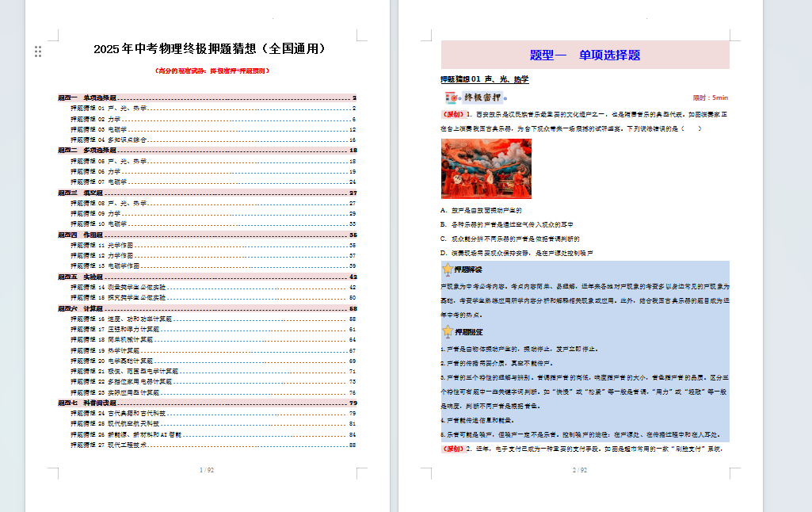Go to 题型三 填空题 contents entry
812x512 pixels.
point(82,193)
